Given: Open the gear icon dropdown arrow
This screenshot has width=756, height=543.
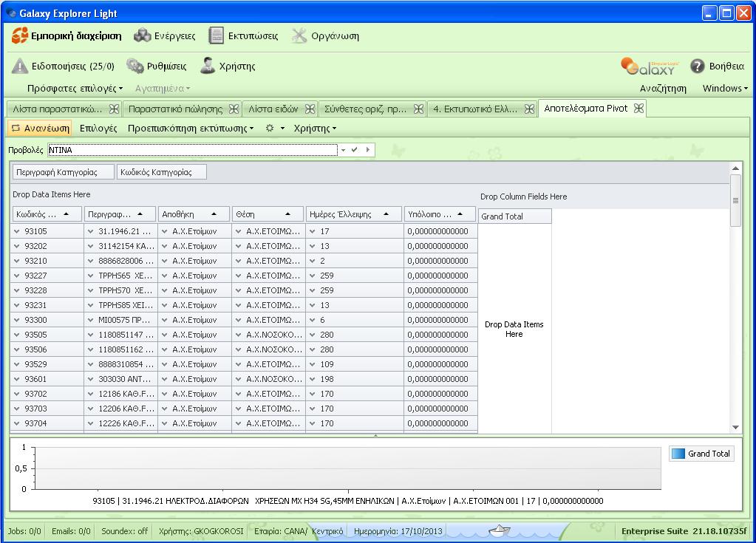Looking at the screenshot, I should (282, 128).
